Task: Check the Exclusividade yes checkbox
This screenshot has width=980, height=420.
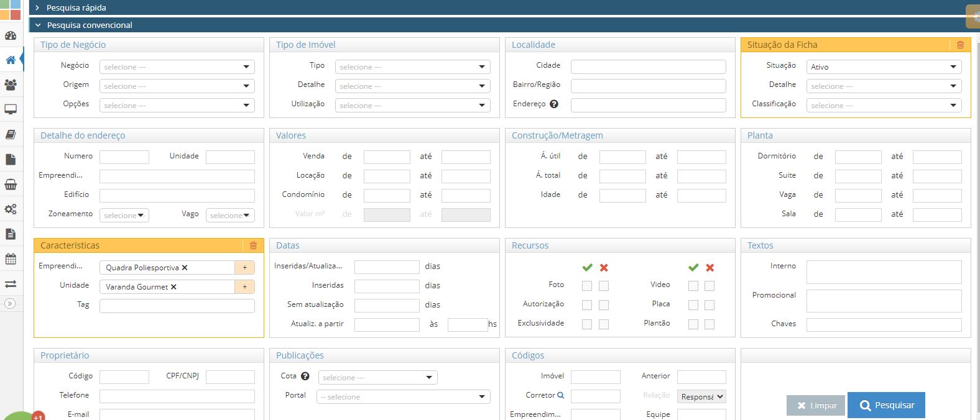Action: coord(586,324)
